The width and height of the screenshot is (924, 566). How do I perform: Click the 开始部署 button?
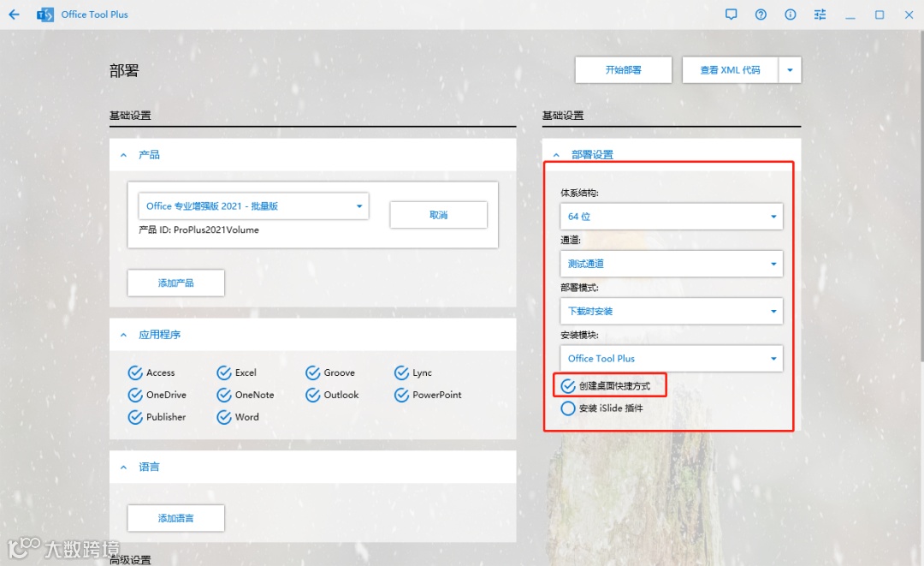pos(624,70)
